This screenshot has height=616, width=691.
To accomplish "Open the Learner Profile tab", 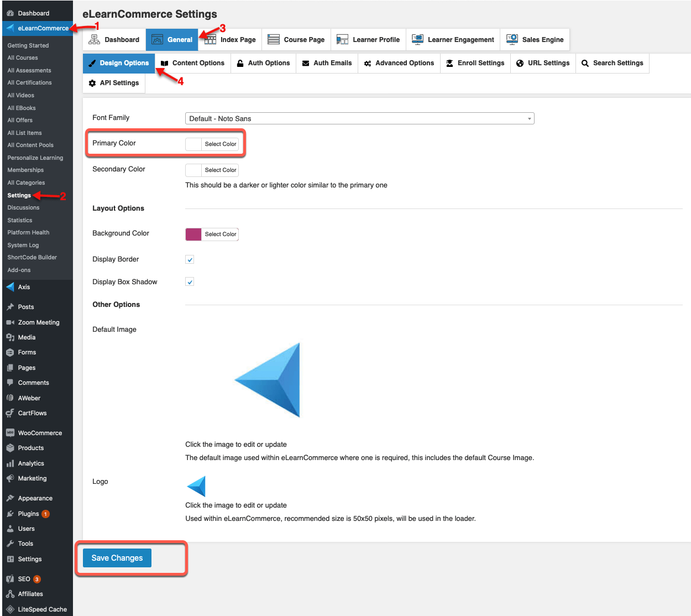I will click(368, 40).
